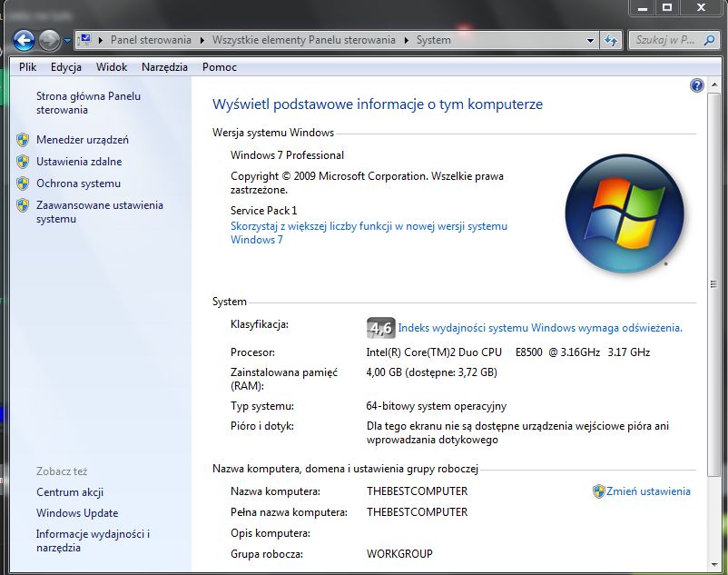Click the Windows 7 Professional text

pyautogui.click(x=287, y=155)
